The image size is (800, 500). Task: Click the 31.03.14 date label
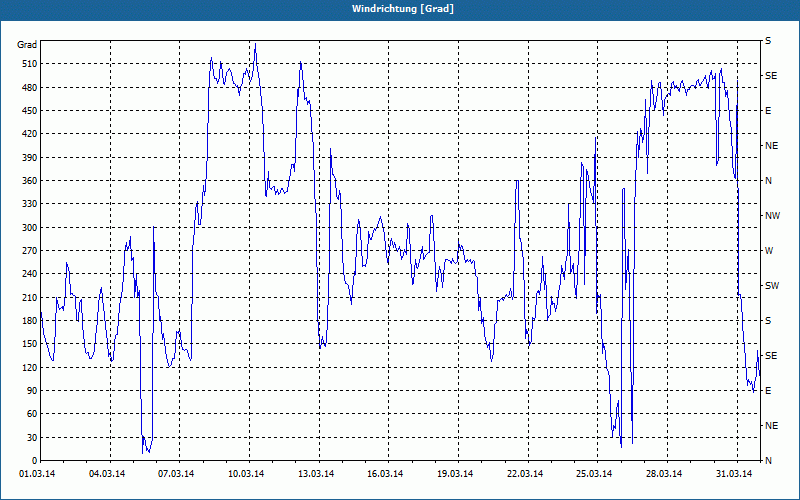click(x=734, y=474)
